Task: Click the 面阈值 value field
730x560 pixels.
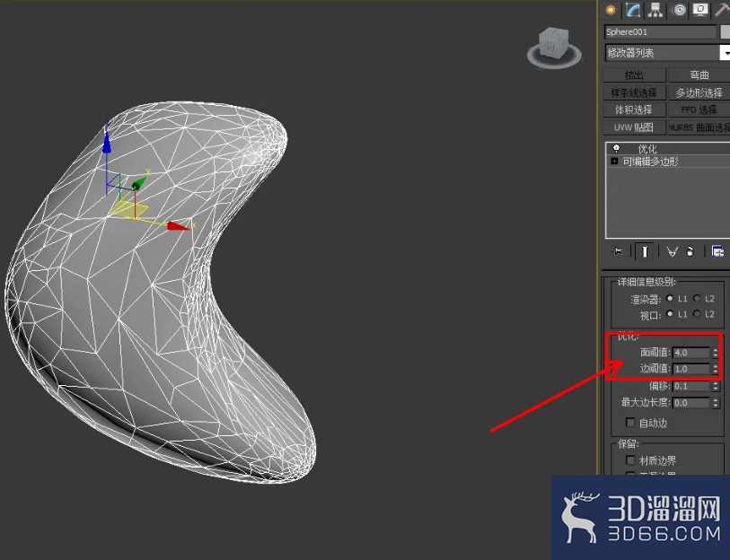Action: [691, 353]
